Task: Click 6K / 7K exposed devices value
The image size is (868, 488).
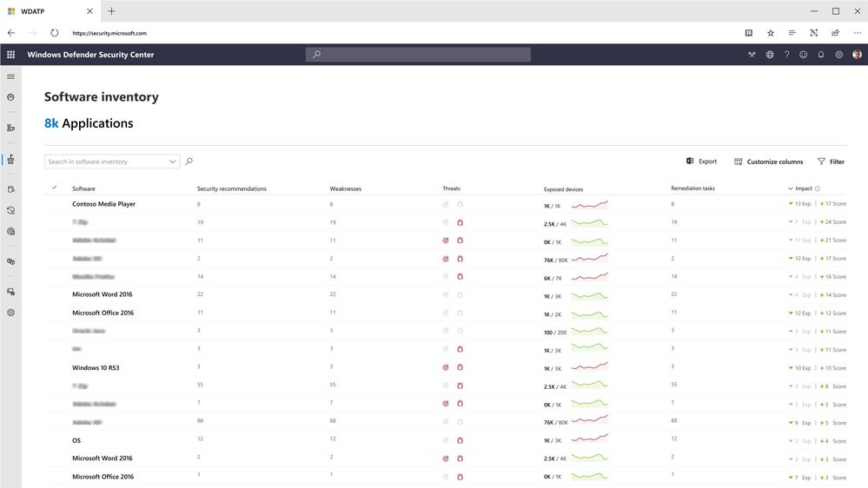Action: click(553, 279)
